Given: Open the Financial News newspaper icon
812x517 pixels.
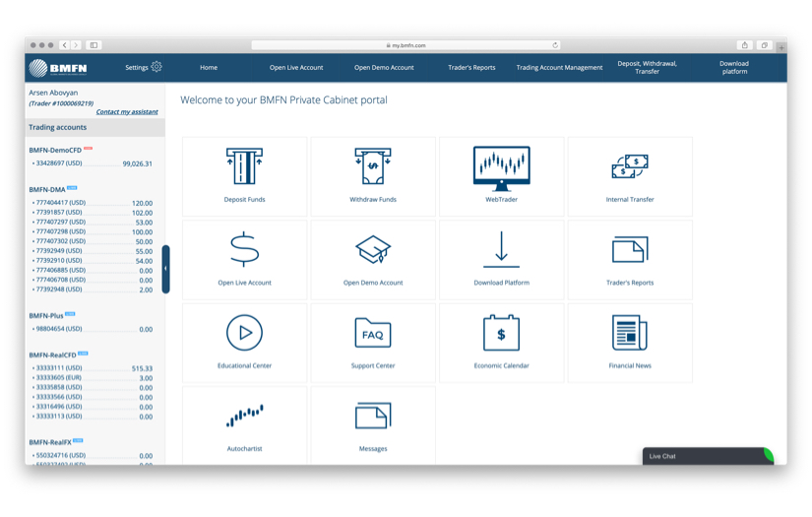Looking at the screenshot, I should click(x=630, y=333).
